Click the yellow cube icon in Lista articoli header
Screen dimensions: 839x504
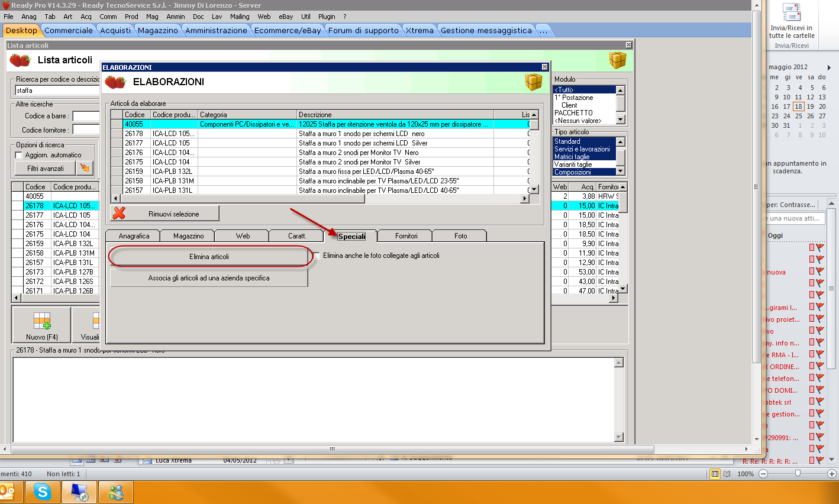(x=618, y=60)
